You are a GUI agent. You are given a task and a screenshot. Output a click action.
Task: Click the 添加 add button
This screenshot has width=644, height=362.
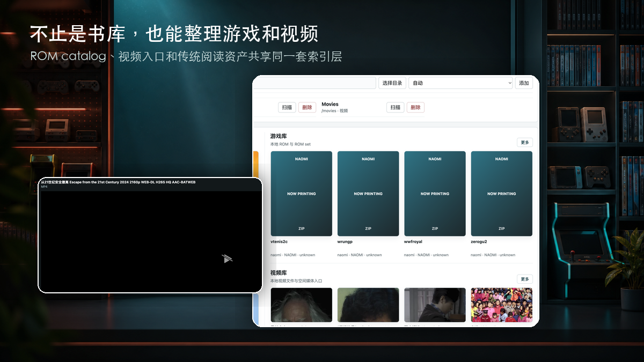pyautogui.click(x=524, y=83)
